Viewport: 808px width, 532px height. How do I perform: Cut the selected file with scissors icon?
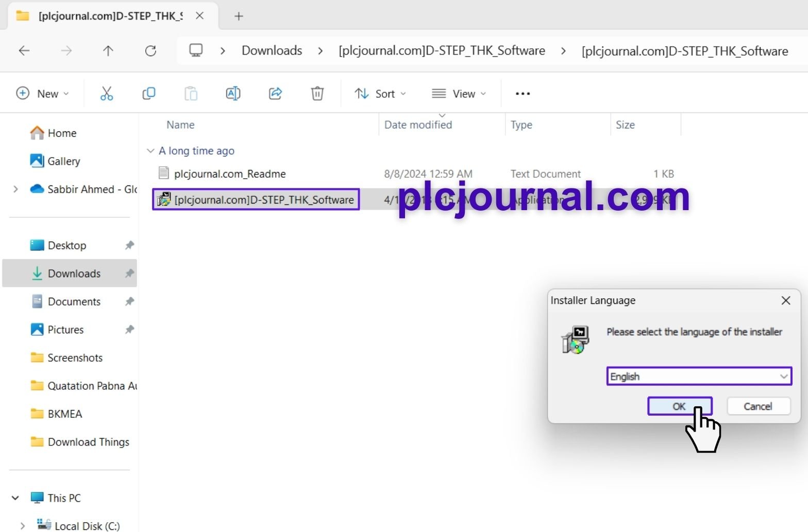(x=107, y=93)
